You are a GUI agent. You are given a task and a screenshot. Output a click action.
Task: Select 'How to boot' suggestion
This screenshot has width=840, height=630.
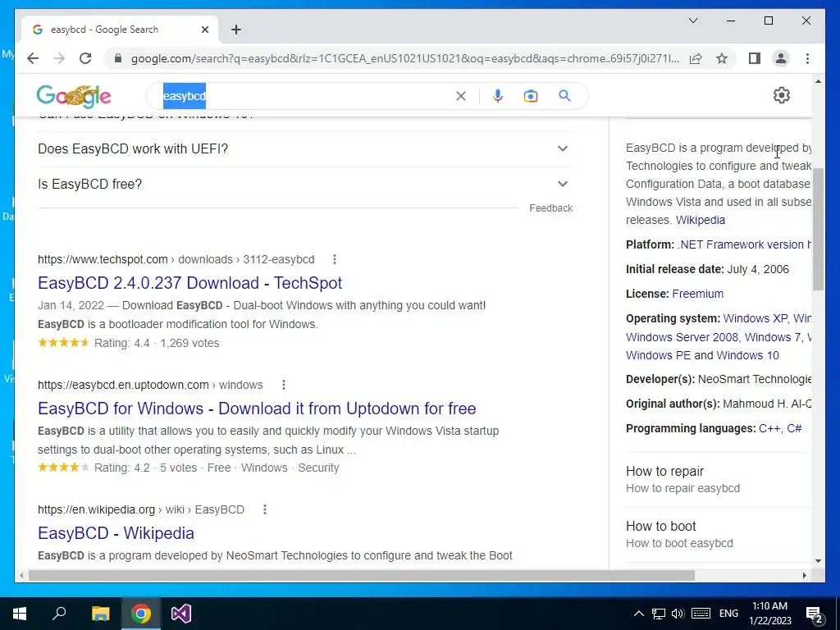718,534
